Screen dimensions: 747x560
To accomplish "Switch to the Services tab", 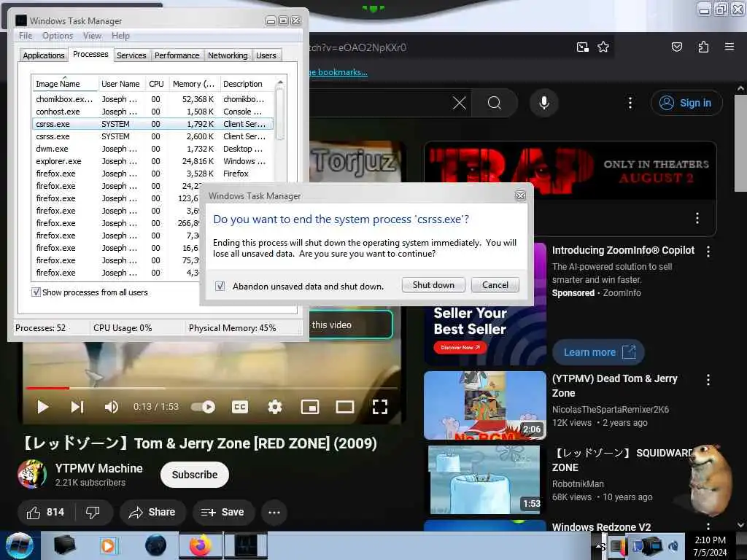I will click(x=131, y=55).
